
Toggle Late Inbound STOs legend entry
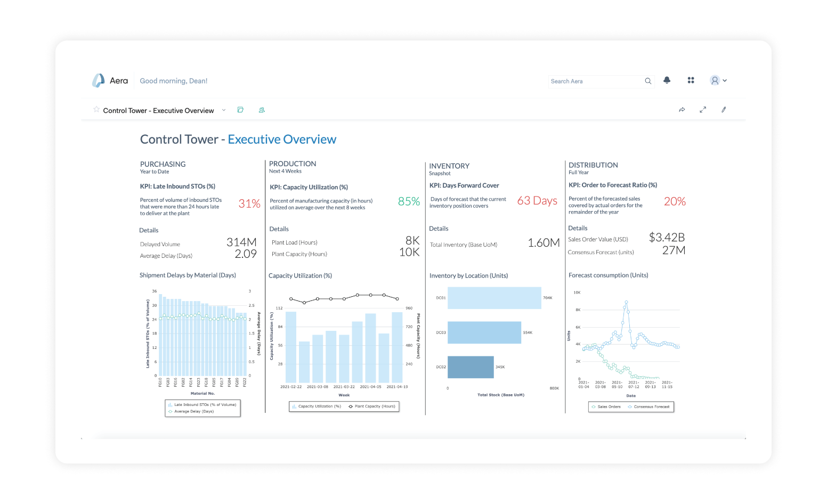click(x=201, y=405)
